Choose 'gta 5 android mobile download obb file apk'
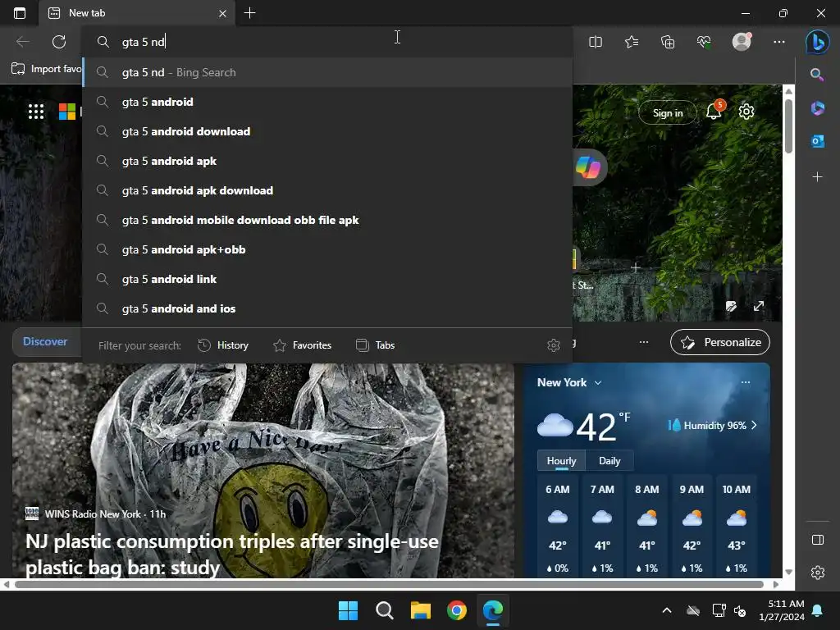 (x=328, y=220)
